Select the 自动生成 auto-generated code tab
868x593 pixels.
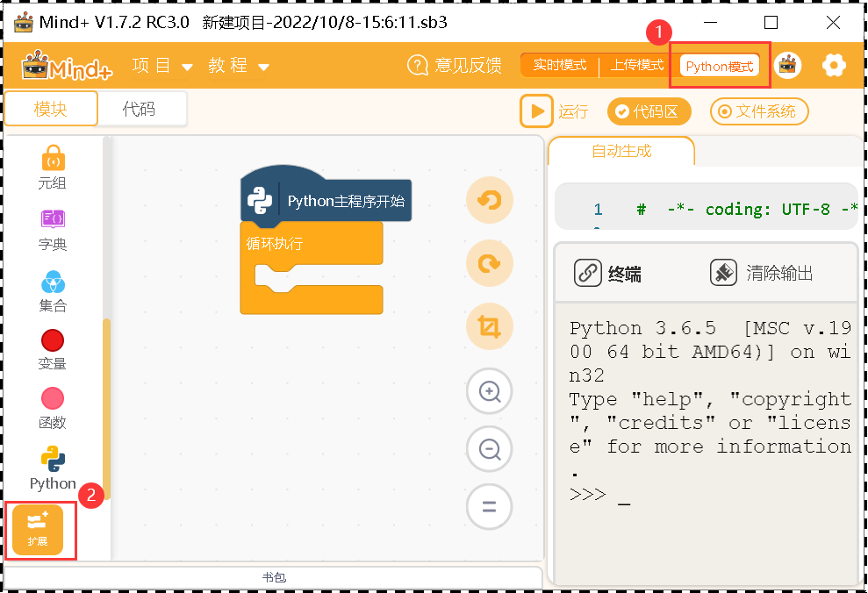click(x=621, y=151)
